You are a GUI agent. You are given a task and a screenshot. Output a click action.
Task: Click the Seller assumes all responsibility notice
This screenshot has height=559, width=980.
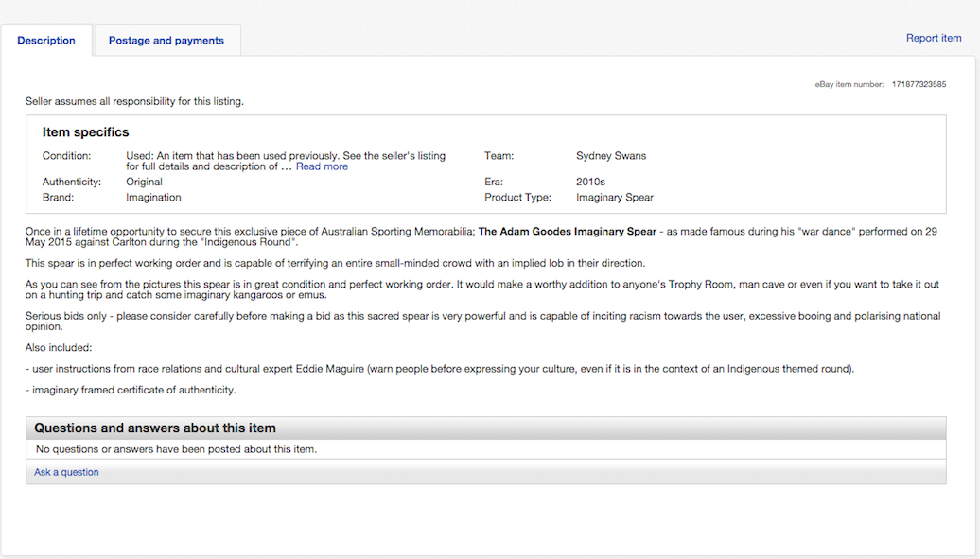tap(134, 101)
